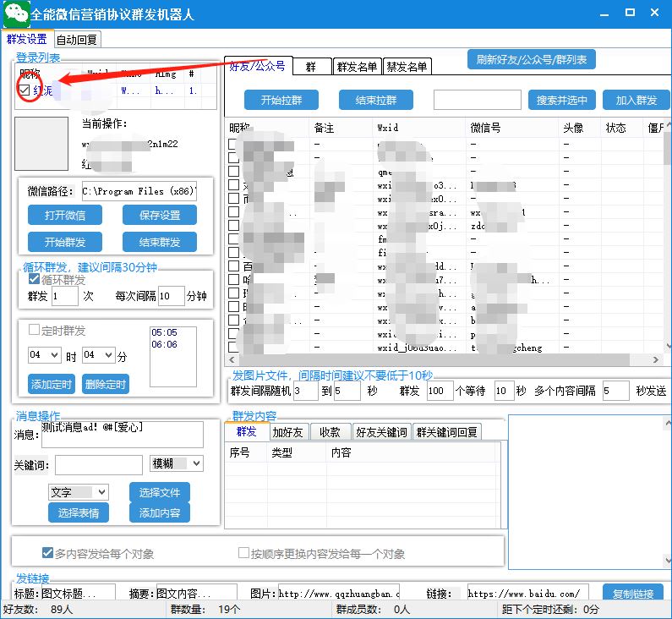Disable the 循环群发 checkbox
The image size is (672, 619).
tap(35, 279)
